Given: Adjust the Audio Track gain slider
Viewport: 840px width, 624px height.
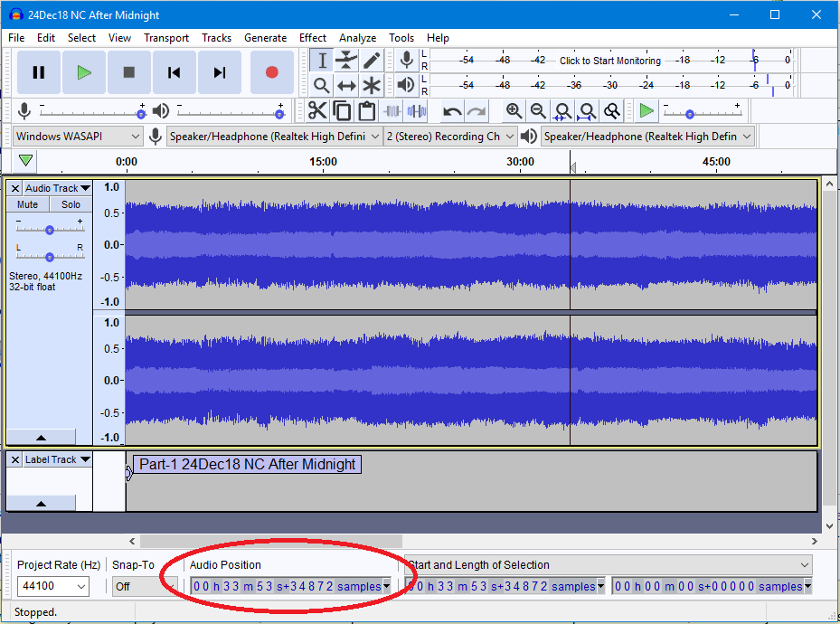Looking at the screenshot, I should (x=50, y=228).
